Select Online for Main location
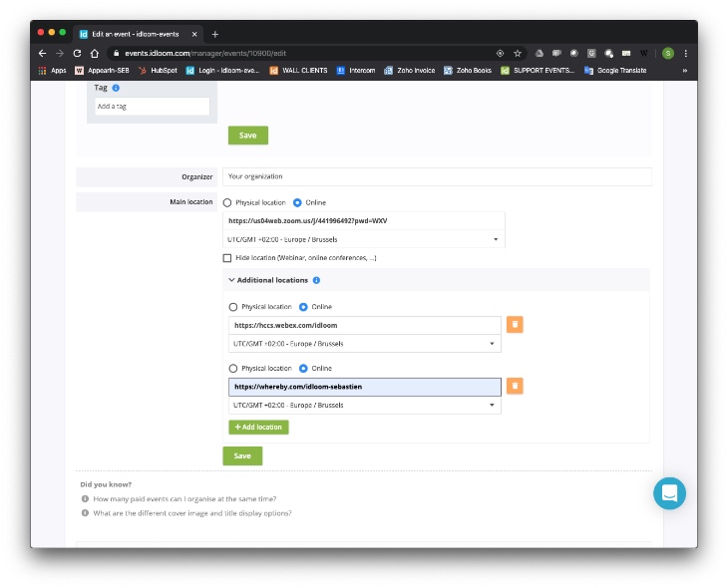Screen dimensions: 728x588 coord(297,202)
